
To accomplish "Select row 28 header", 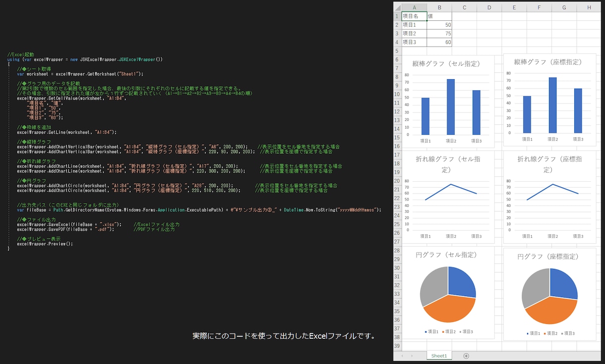I will point(397,250).
